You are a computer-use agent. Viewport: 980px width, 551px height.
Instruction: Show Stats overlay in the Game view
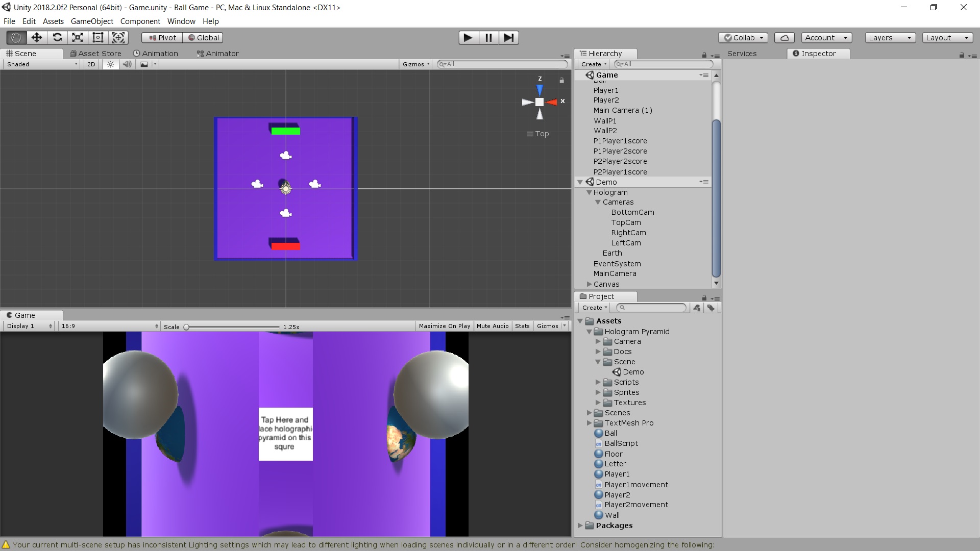tap(522, 326)
